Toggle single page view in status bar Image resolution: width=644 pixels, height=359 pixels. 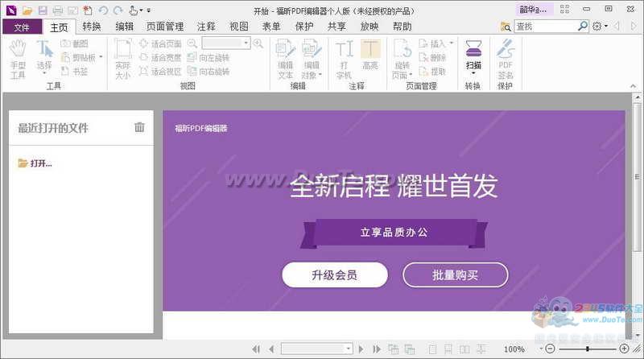coord(432,349)
